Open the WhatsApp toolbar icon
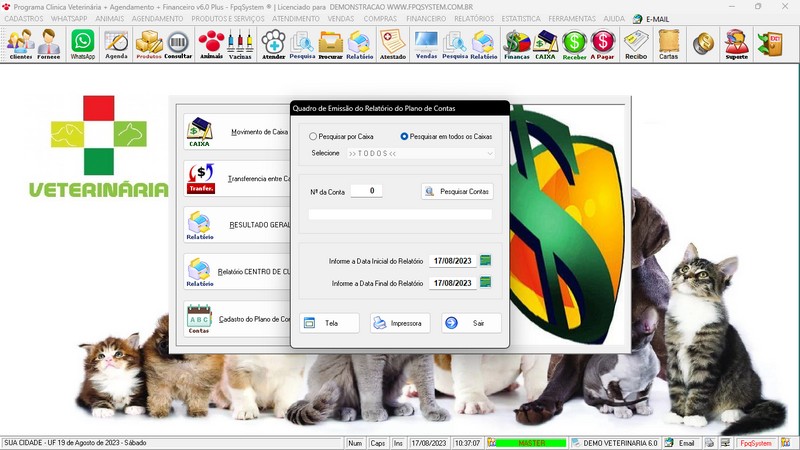 pyautogui.click(x=82, y=42)
